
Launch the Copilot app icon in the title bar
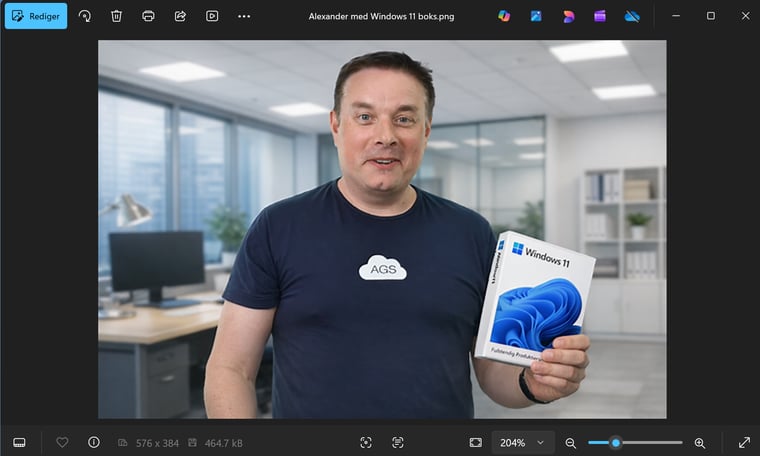[x=504, y=16]
